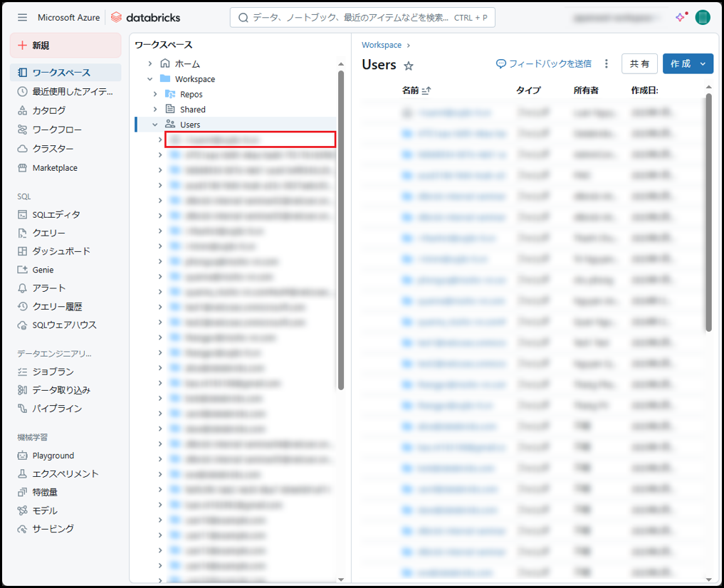
Task: Click the サービング sidebar icon
Action: [22, 529]
